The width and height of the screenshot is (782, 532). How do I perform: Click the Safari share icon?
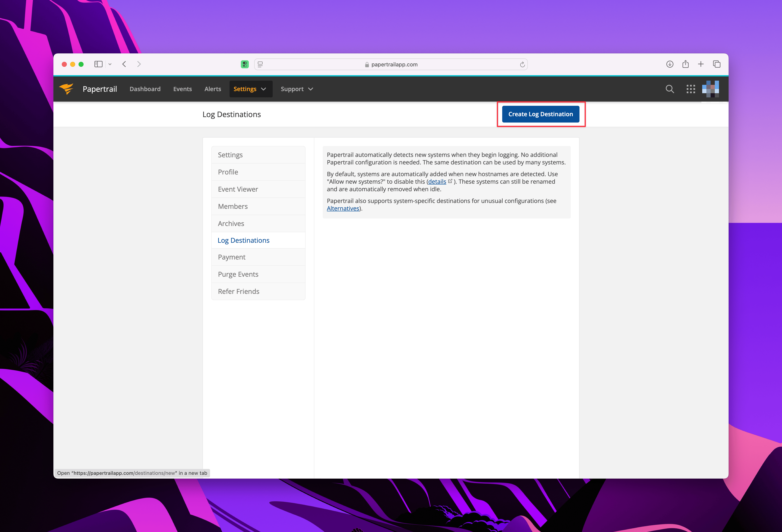[685, 64]
